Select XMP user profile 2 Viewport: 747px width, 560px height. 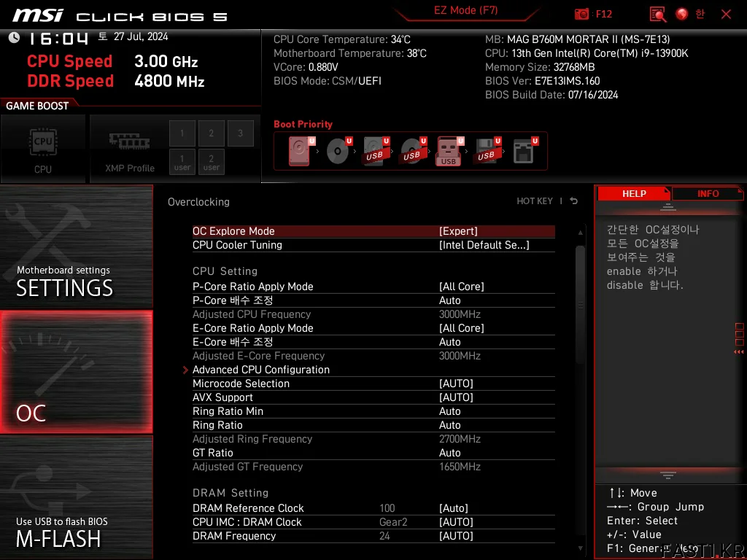[x=211, y=162]
